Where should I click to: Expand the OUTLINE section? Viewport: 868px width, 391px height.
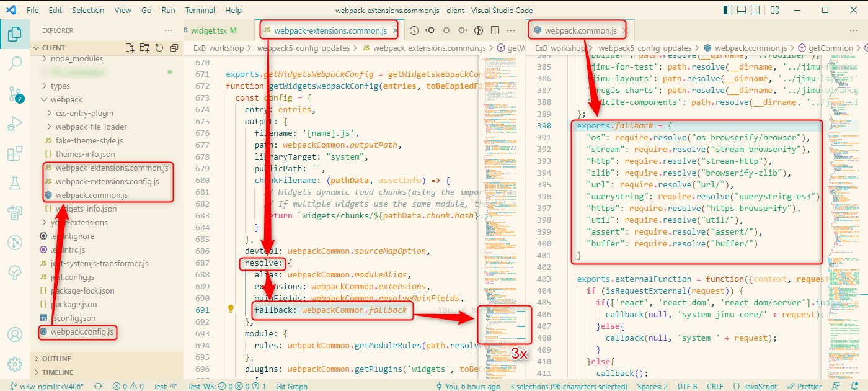pos(107,359)
